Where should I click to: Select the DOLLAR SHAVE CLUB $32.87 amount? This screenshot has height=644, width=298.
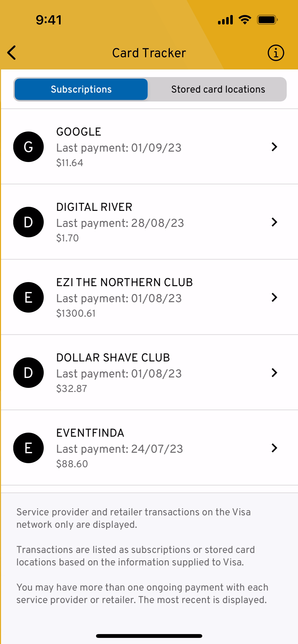tap(72, 389)
